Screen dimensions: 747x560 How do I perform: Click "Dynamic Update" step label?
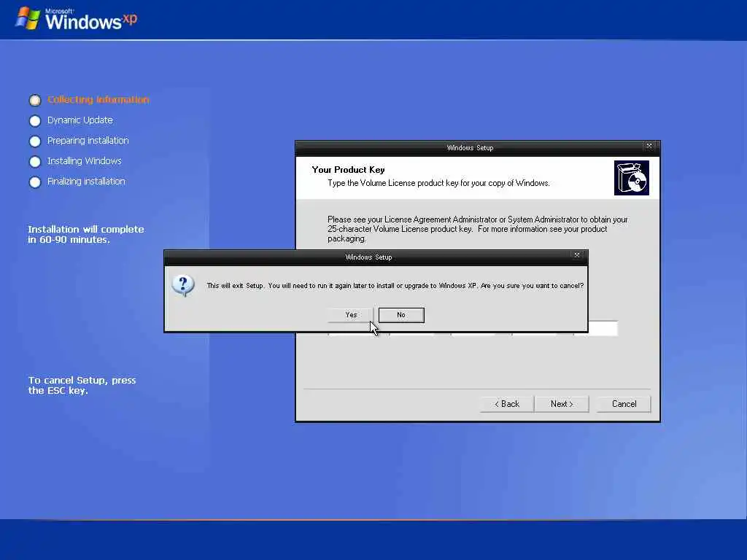[80, 120]
